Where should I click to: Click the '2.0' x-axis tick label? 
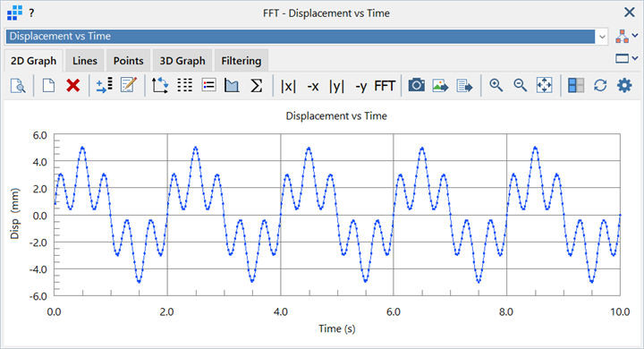pyautogui.click(x=166, y=312)
